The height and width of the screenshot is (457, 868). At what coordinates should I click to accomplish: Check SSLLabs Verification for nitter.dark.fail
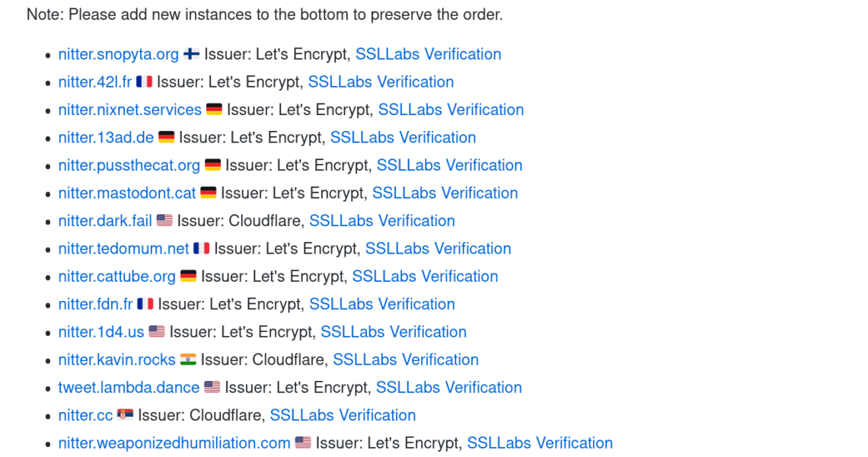[382, 221]
